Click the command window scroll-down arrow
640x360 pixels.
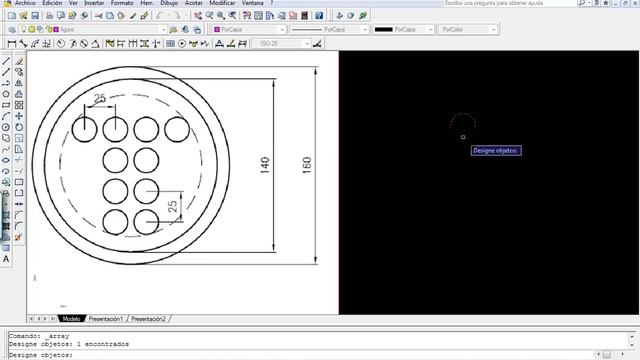632,346
